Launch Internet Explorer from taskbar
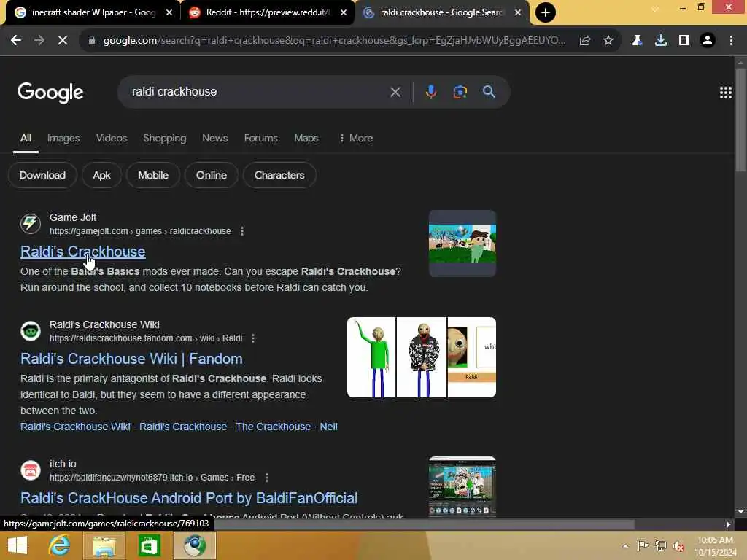 60,545
